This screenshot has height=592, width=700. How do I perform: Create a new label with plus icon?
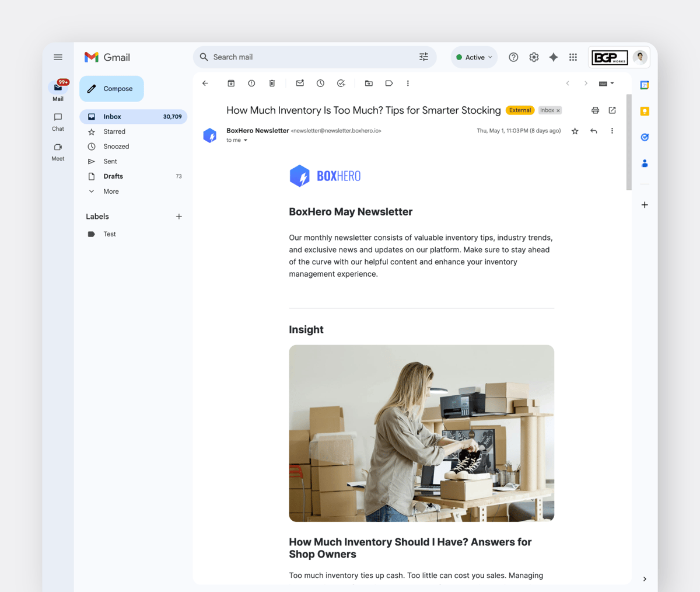pyautogui.click(x=179, y=217)
